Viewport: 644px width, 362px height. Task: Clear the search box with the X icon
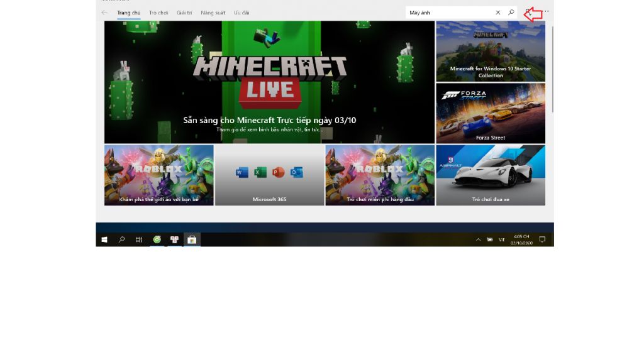coord(498,13)
